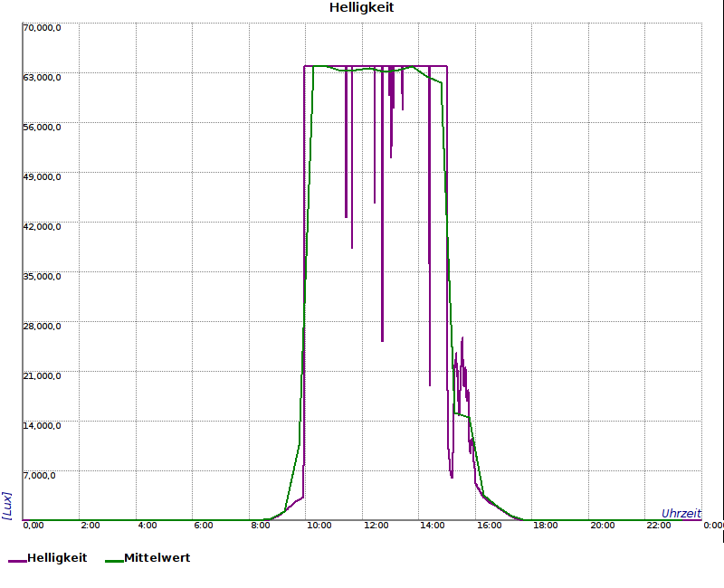Select the purple Helligkeit legend swatch
Image resolution: width=724 pixels, height=588 pixels.
[17, 561]
